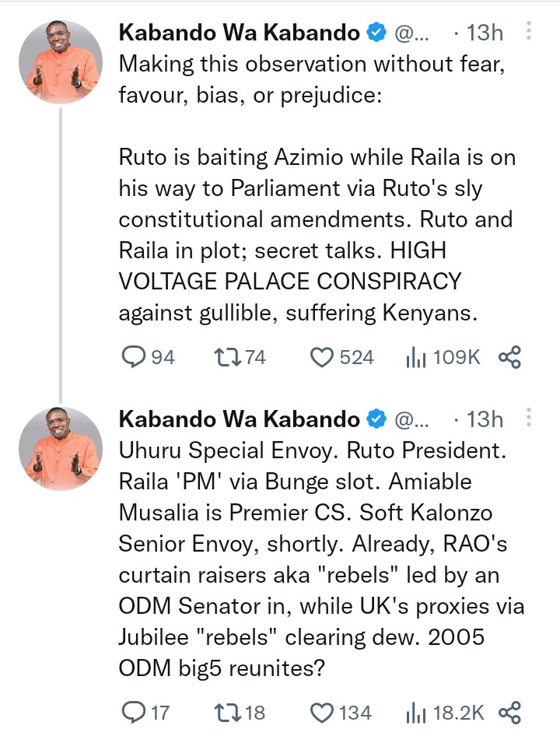Open the 13h timestamp of second tweet
The width and height of the screenshot is (560, 743).
484,420
